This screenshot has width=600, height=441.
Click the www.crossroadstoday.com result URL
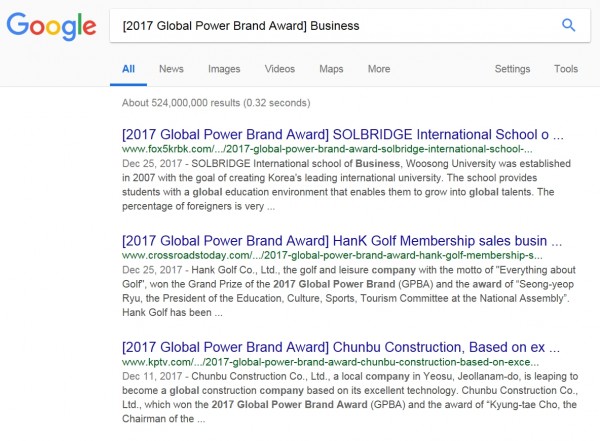tap(332, 255)
